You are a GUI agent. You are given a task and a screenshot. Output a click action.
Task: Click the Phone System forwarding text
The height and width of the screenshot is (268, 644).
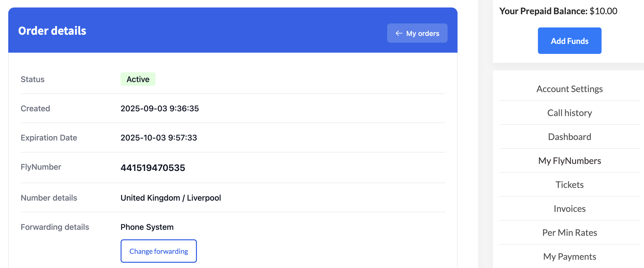(x=147, y=227)
